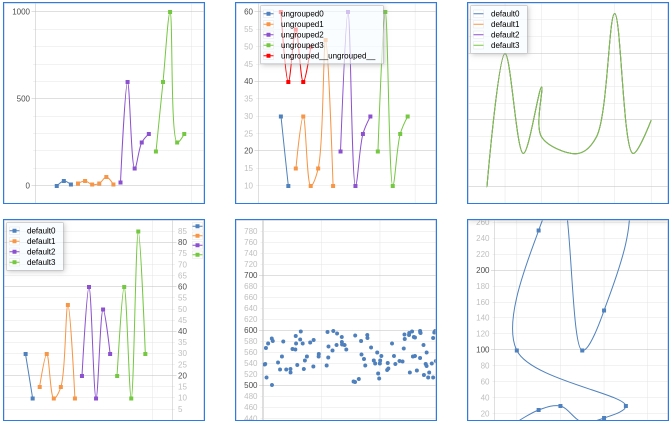Click data point at 250 in bottom-right curve chart

538,230
